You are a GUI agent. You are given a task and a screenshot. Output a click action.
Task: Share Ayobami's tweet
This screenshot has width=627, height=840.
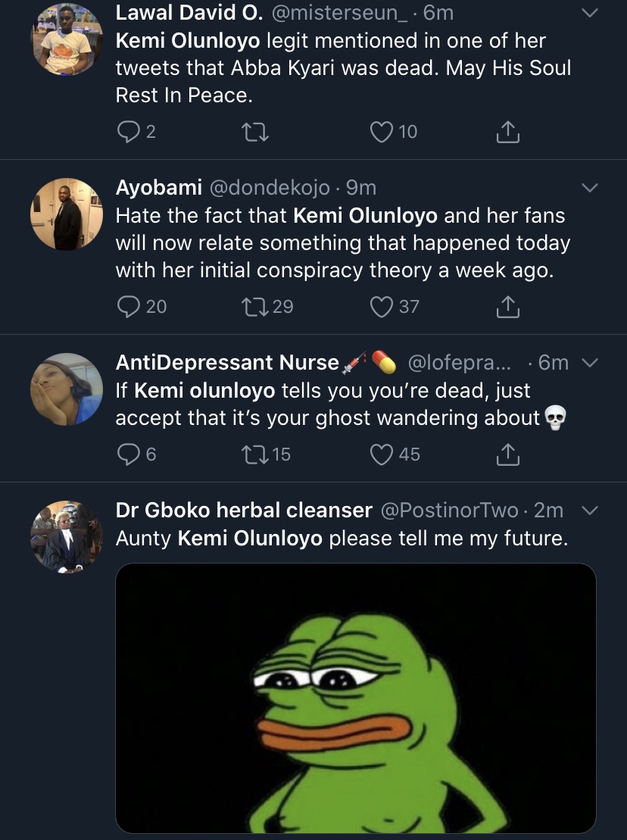[507, 306]
